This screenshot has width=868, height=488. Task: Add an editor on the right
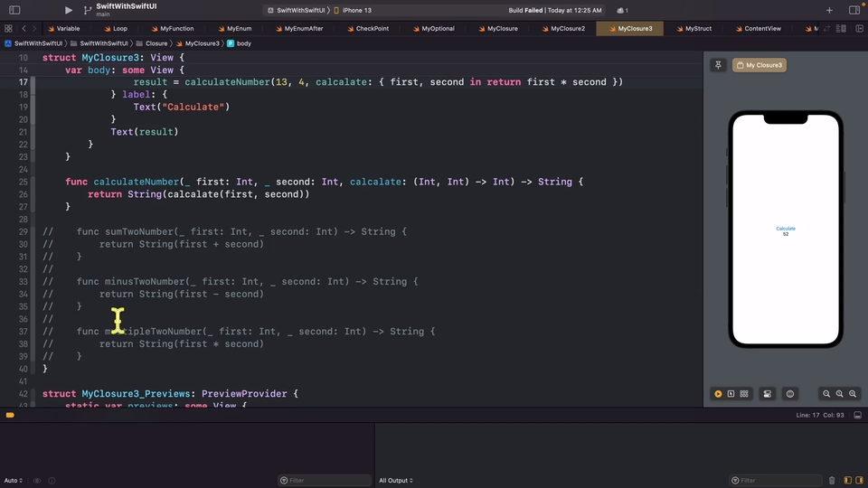859,28
